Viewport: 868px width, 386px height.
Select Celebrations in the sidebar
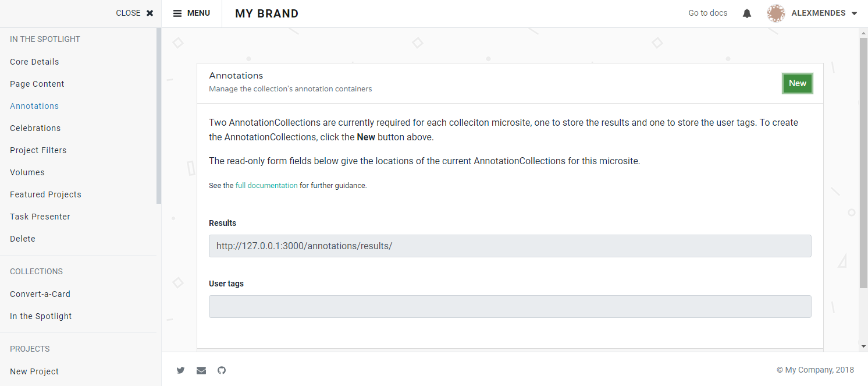coord(35,128)
